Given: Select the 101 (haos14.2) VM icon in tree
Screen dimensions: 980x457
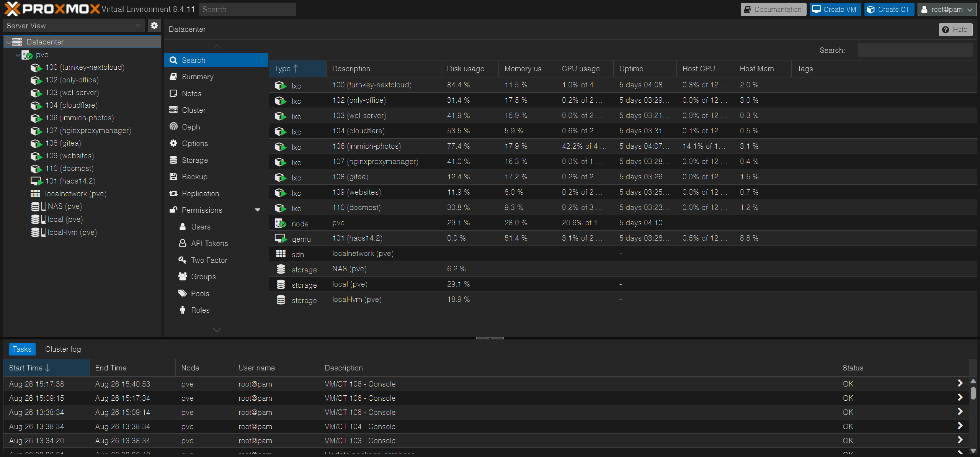Looking at the screenshot, I should 36,181.
